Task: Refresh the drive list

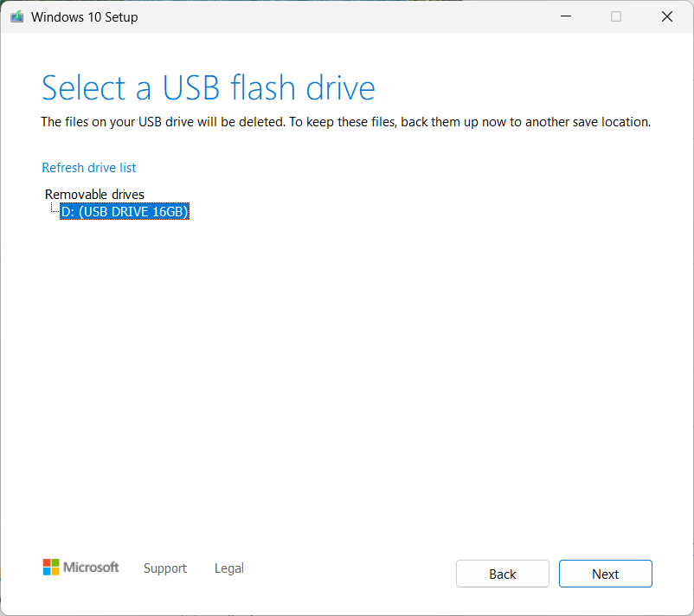Action: click(88, 168)
